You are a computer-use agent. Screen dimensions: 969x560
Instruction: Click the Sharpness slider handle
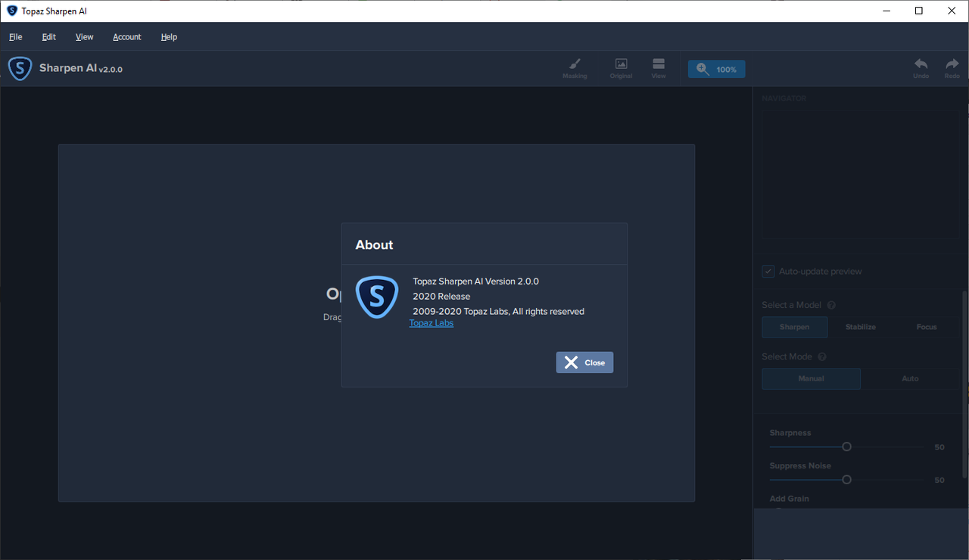tap(847, 446)
